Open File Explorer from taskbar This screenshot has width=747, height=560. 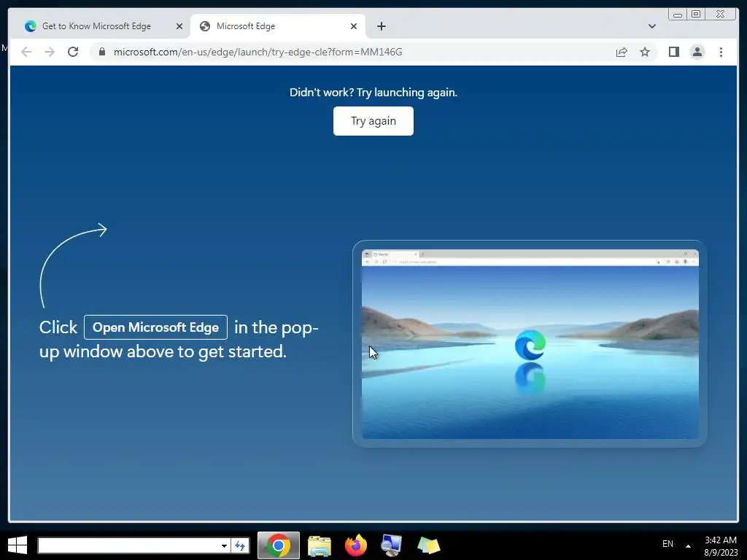320,545
